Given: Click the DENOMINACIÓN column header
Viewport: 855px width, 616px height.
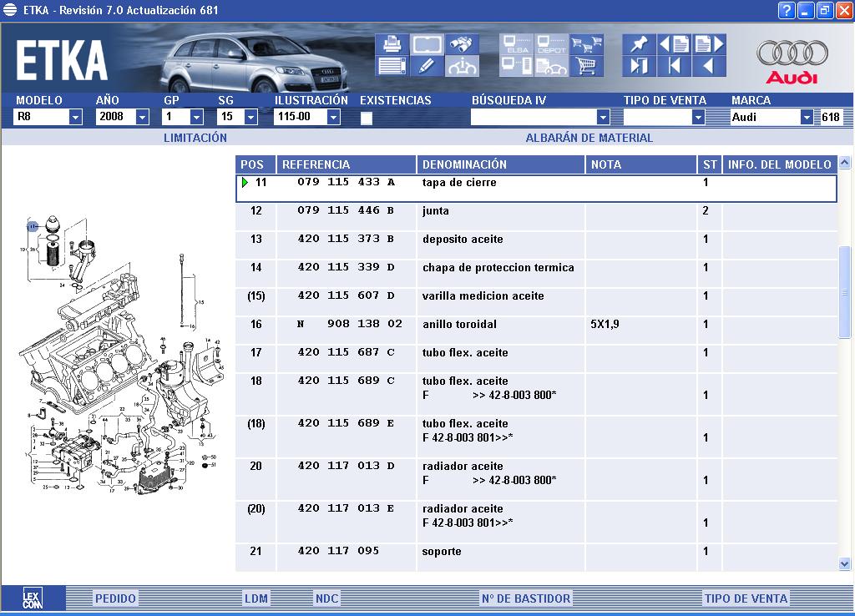Looking at the screenshot, I should tap(501, 164).
